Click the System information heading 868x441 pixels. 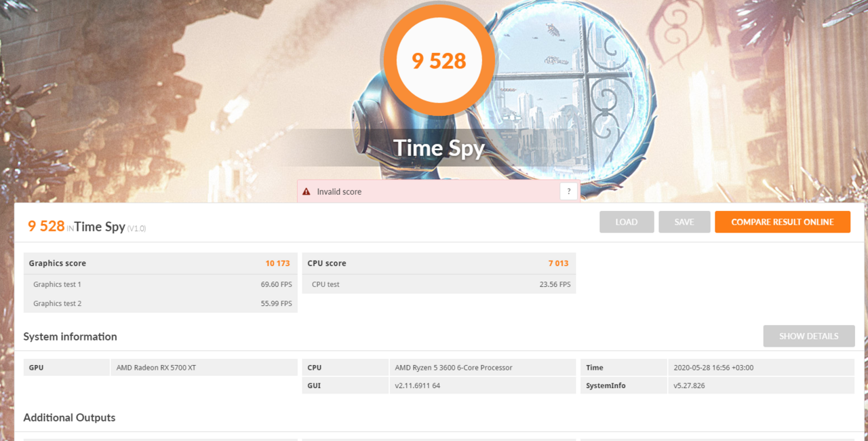tap(70, 337)
